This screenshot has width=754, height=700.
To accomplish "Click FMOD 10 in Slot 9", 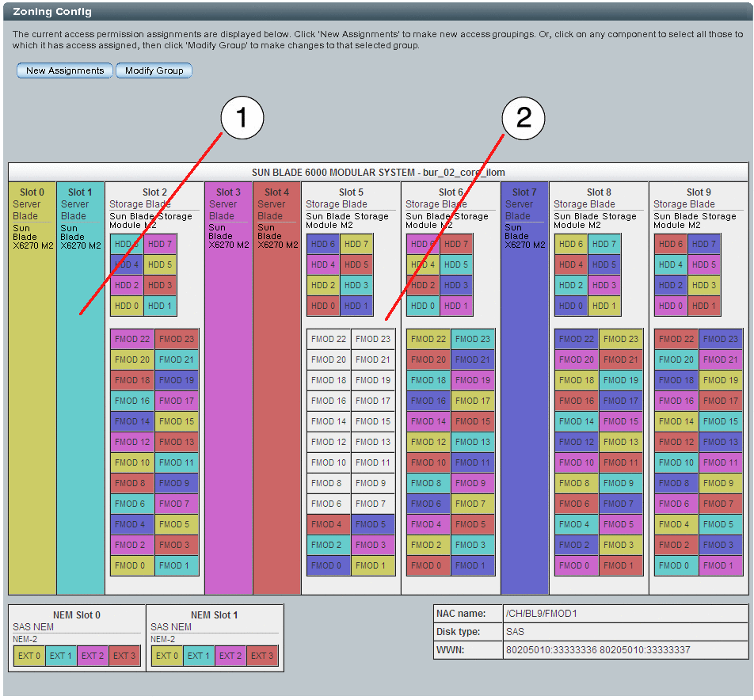I will point(676,463).
